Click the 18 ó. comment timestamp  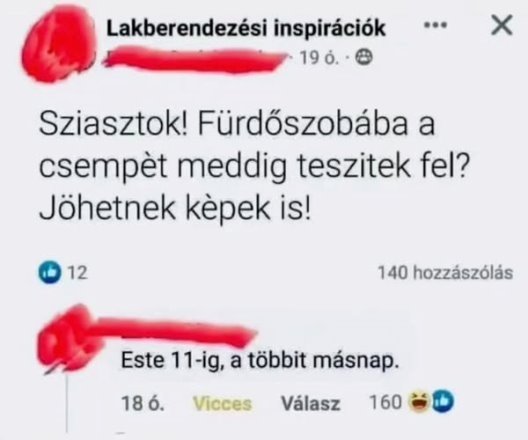point(143,403)
